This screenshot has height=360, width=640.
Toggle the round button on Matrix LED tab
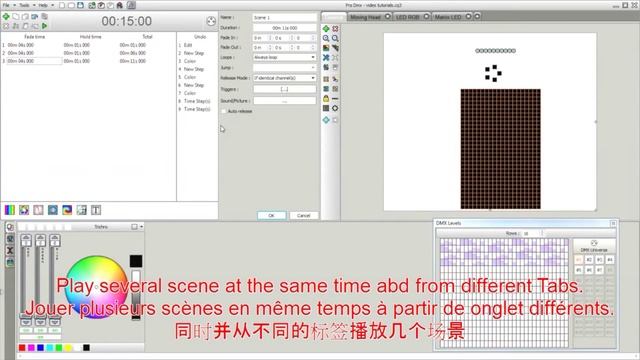(468, 16)
